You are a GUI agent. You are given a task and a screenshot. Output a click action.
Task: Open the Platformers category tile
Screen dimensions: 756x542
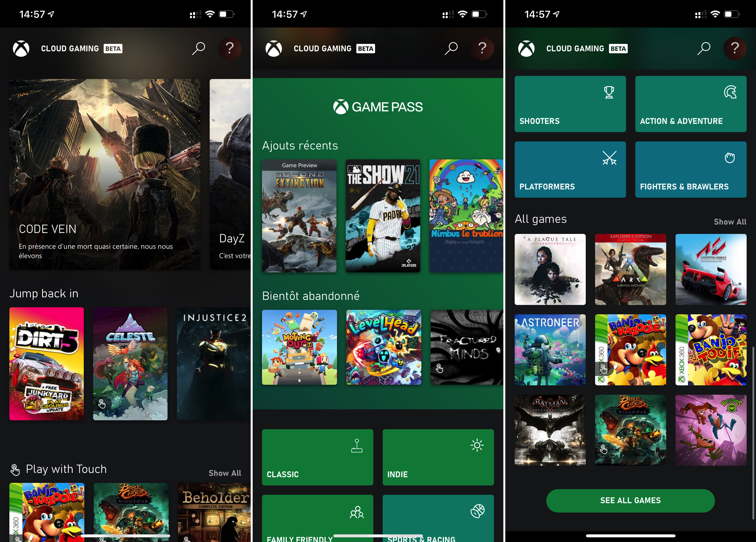(570, 170)
